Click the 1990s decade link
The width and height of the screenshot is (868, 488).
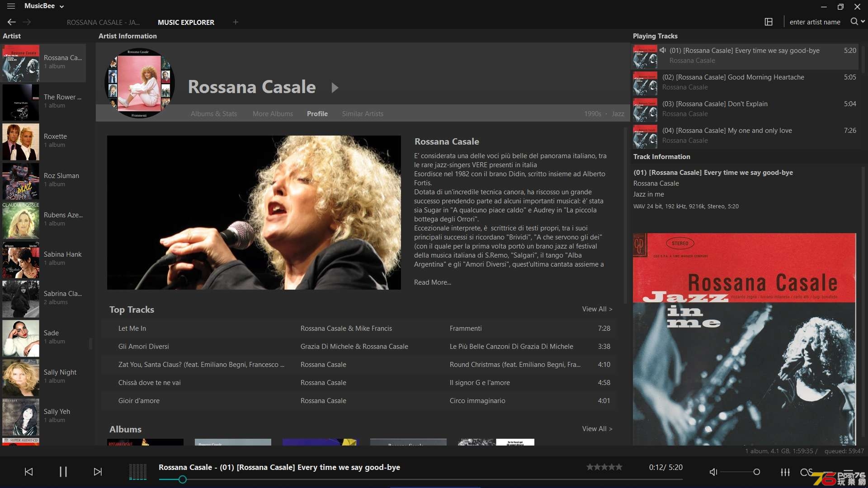[x=593, y=114]
